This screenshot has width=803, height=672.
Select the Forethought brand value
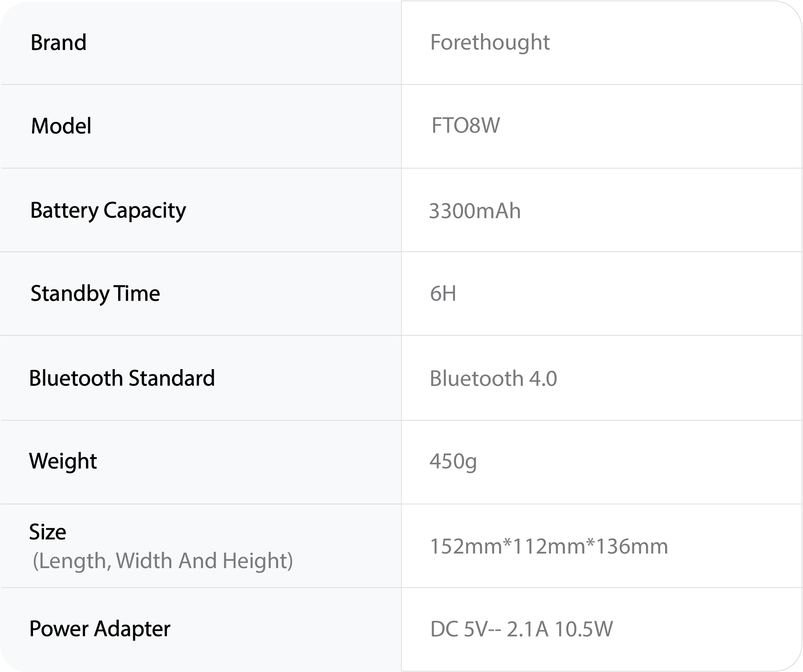pos(490,42)
